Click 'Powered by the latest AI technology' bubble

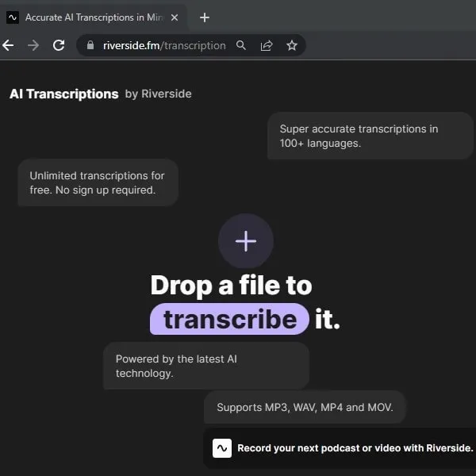tap(206, 366)
